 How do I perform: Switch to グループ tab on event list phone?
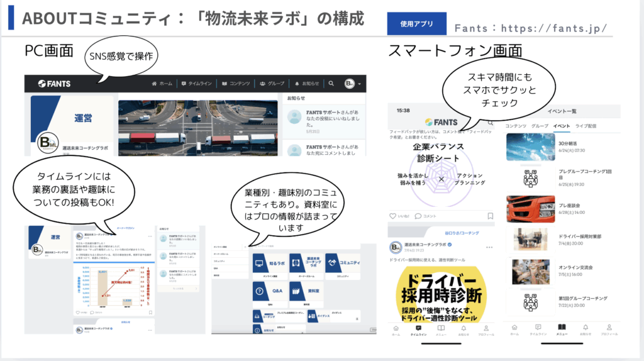tap(540, 126)
